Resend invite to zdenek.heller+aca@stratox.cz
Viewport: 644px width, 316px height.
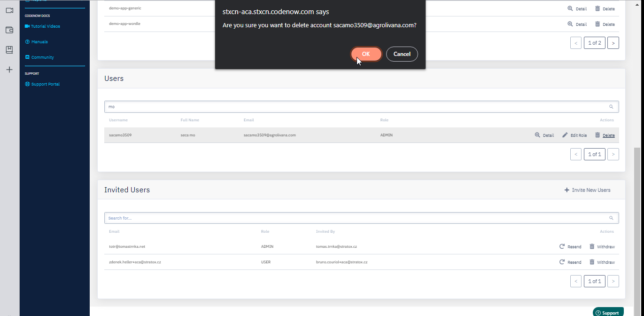570,262
